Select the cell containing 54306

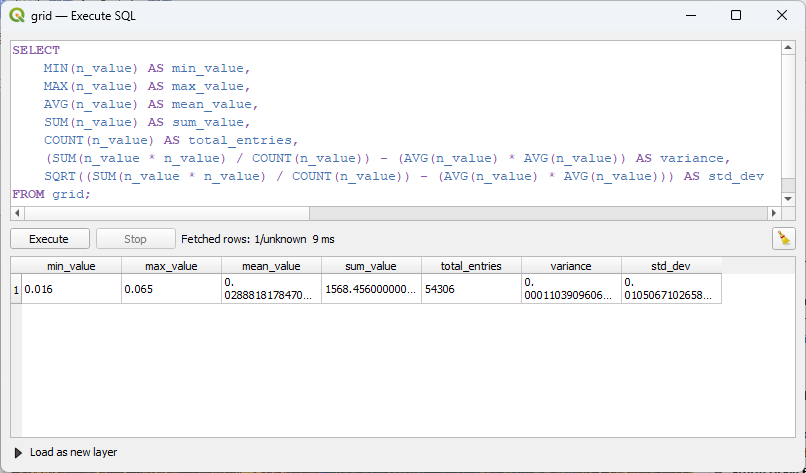pyautogui.click(x=471, y=289)
